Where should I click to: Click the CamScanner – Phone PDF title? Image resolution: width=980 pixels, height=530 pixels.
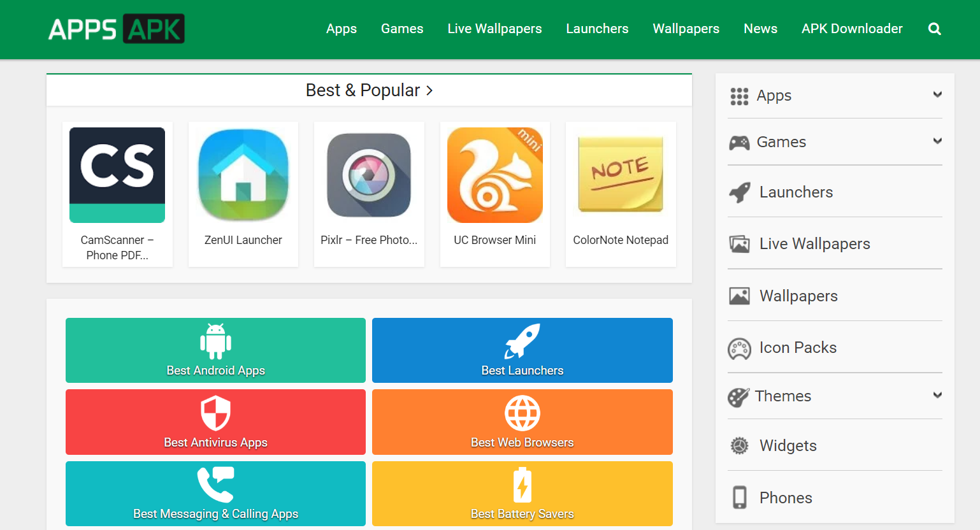pos(117,248)
